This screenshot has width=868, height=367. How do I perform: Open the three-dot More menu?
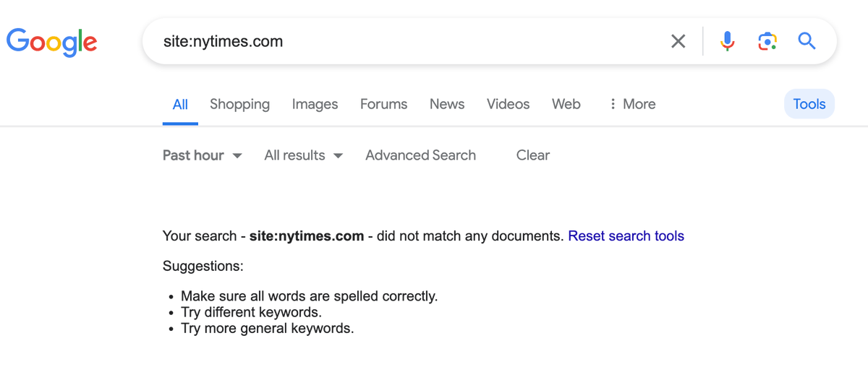[x=631, y=104]
